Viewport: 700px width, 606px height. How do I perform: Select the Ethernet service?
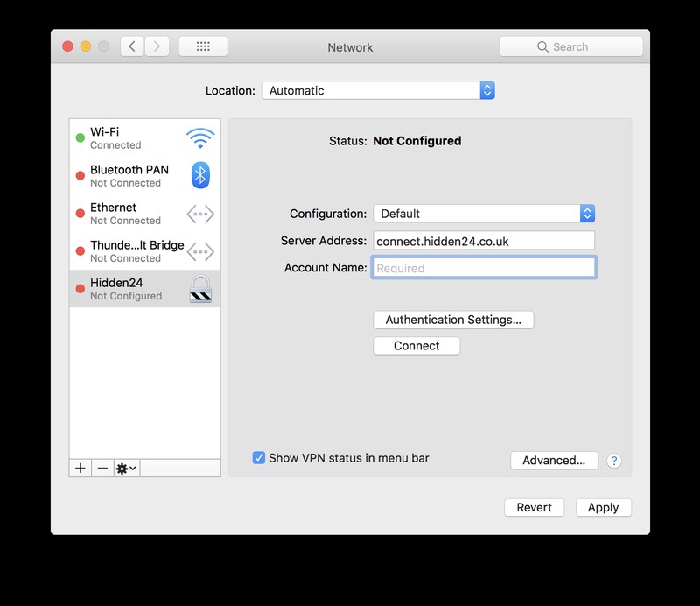[x=145, y=214]
